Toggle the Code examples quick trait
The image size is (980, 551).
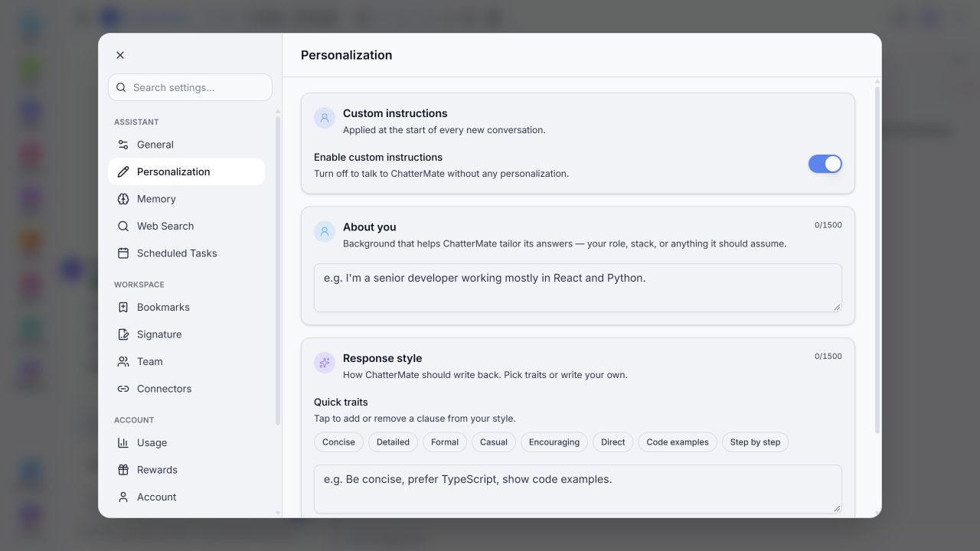pyautogui.click(x=678, y=442)
